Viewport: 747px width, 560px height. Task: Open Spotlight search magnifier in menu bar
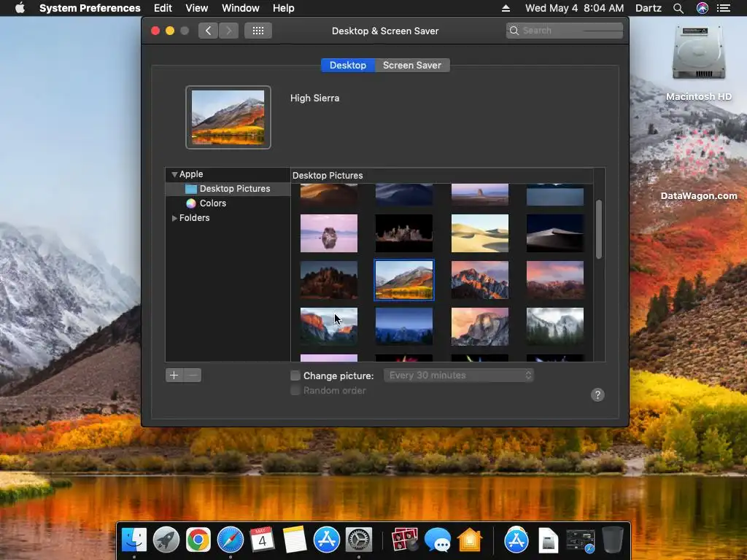[678, 8]
